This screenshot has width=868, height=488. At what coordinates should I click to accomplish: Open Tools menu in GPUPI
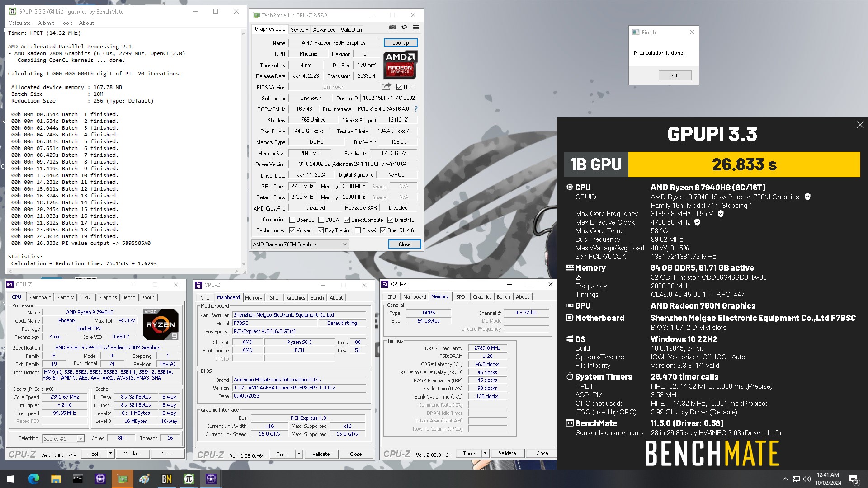click(66, 23)
